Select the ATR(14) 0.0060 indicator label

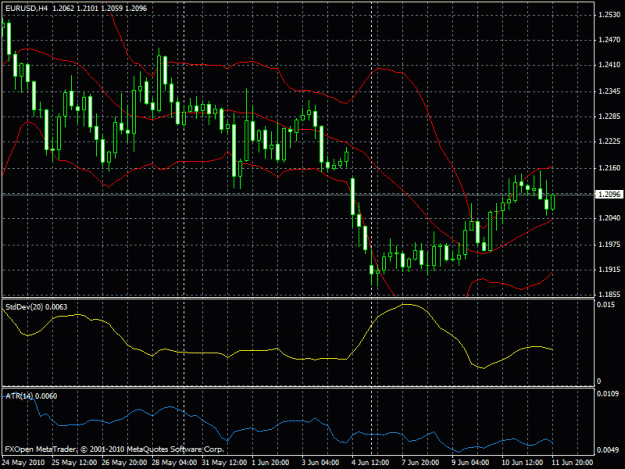(x=31, y=396)
